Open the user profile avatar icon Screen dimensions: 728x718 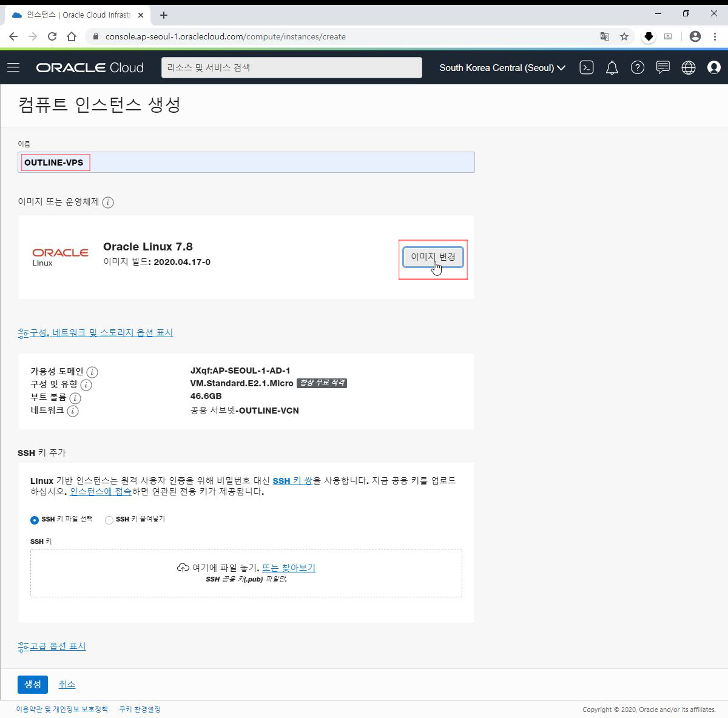point(714,67)
